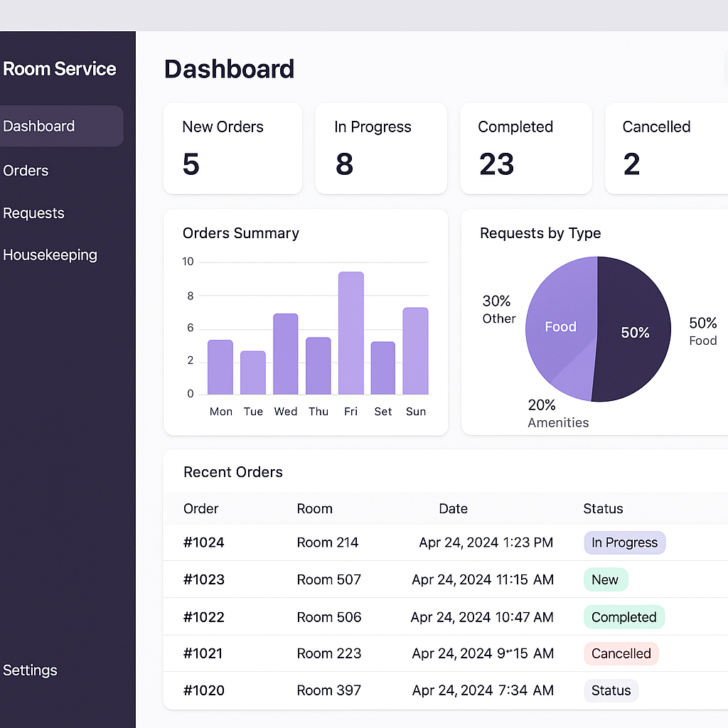Click the Room Service app title
The height and width of the screenshot is (728, 728).
click(60, 69)
